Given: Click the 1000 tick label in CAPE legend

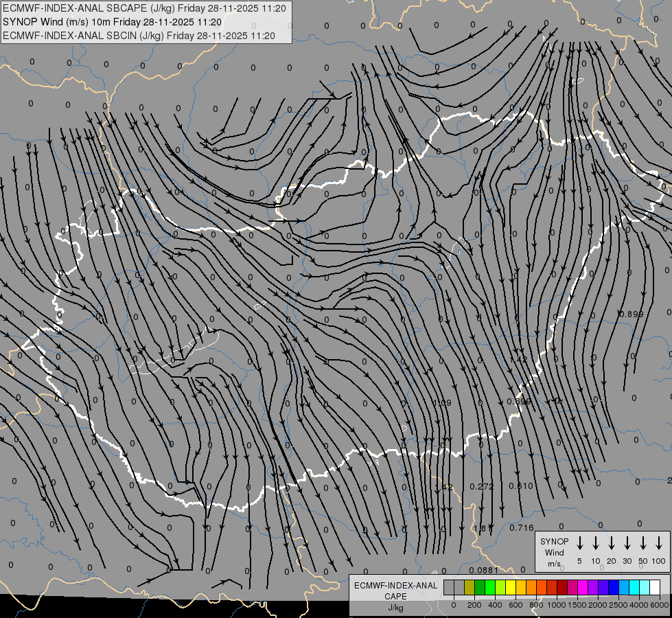Looking at the screenshot, I should pos(557,605).
